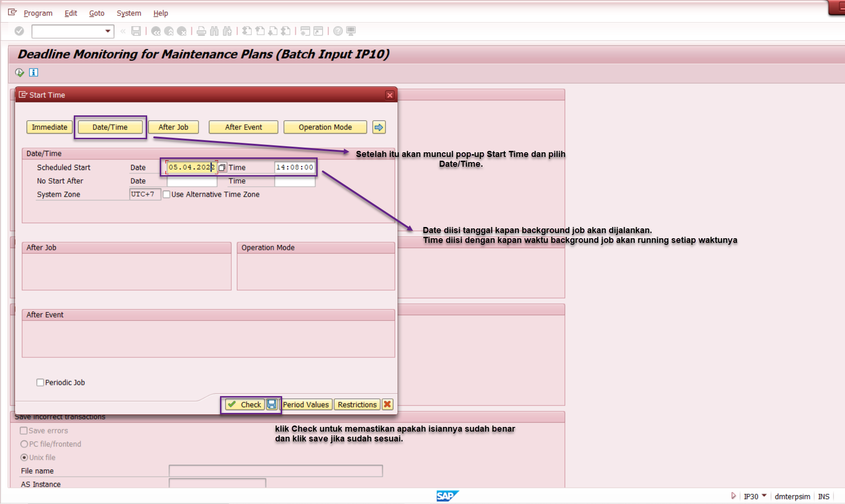Image resolution: width=845 pixels, height=504 pixels.
Task: Enable the Periodic Job checkbox
Action: click(40, 383)
